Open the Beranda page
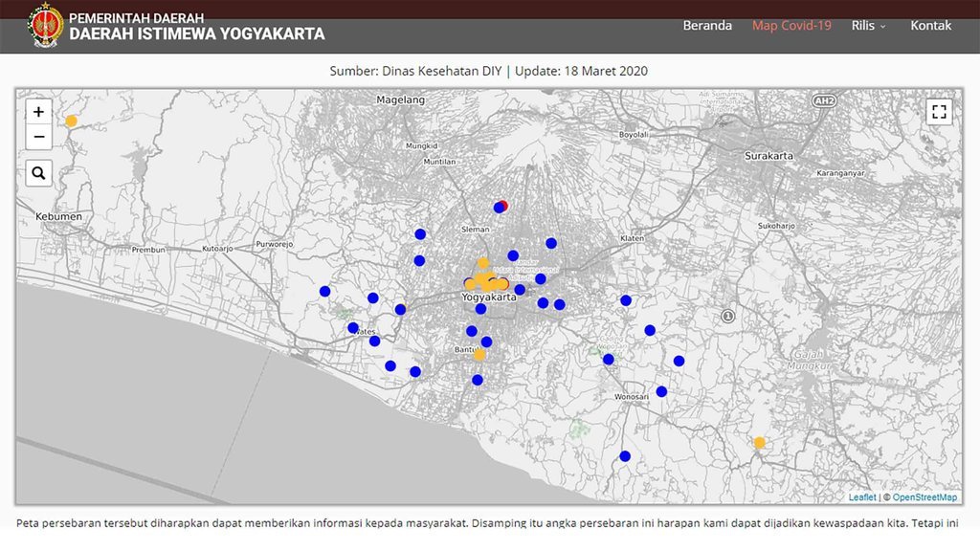980x551 pixels. (x=706, y=25)
